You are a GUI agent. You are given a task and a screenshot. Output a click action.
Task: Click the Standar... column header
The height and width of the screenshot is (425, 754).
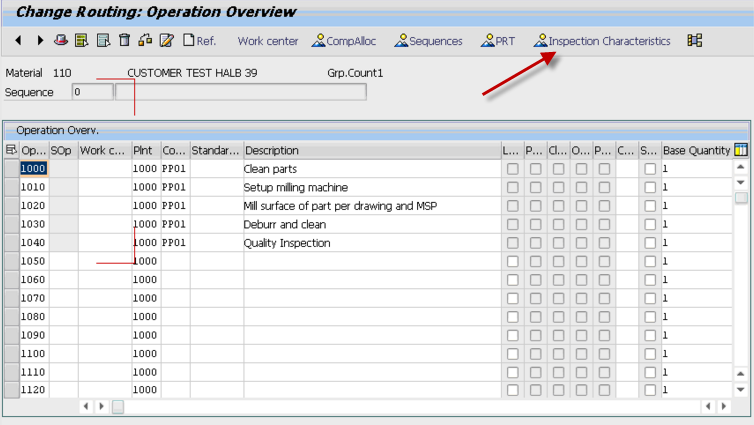tap(216, 150)
